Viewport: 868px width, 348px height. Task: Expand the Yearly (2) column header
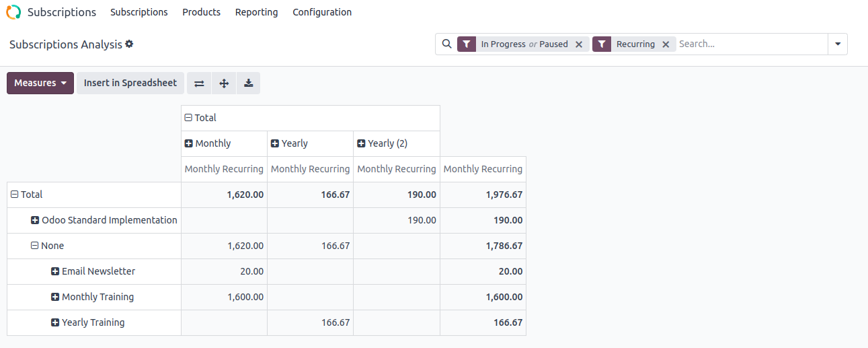pos(361,143)
